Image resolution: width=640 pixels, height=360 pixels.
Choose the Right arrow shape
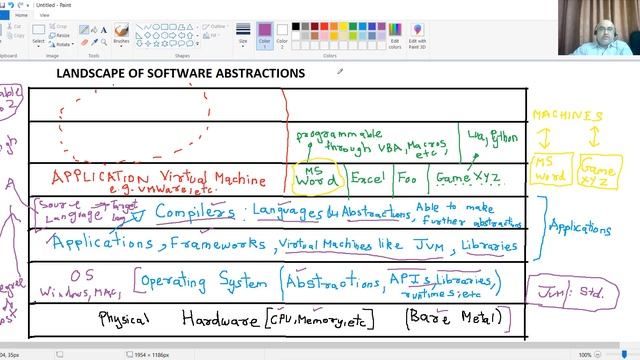coord(173,36)
